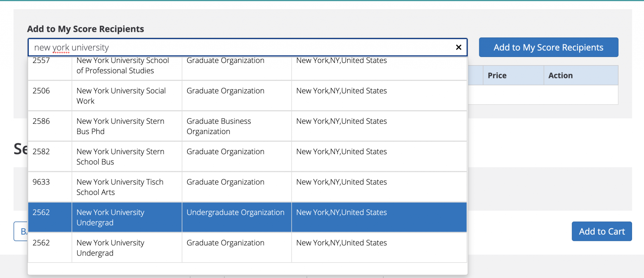Select New York University Stern Bus Phd
The width and height of the screenshot is (644, 278).
tap(120, 126)
